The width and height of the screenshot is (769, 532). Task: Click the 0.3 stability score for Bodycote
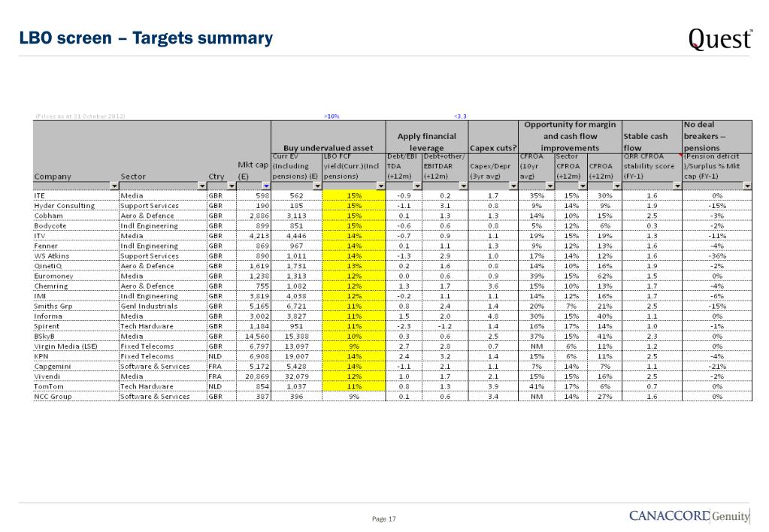tap(652, 225)
